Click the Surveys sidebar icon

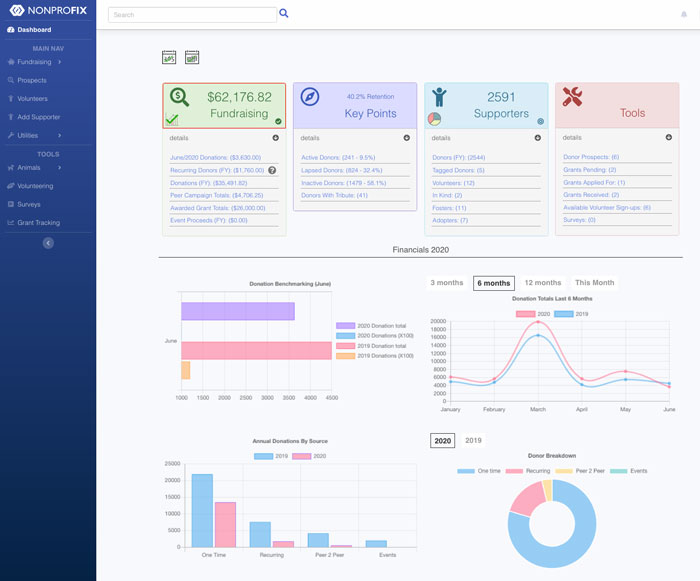(11, 204)
